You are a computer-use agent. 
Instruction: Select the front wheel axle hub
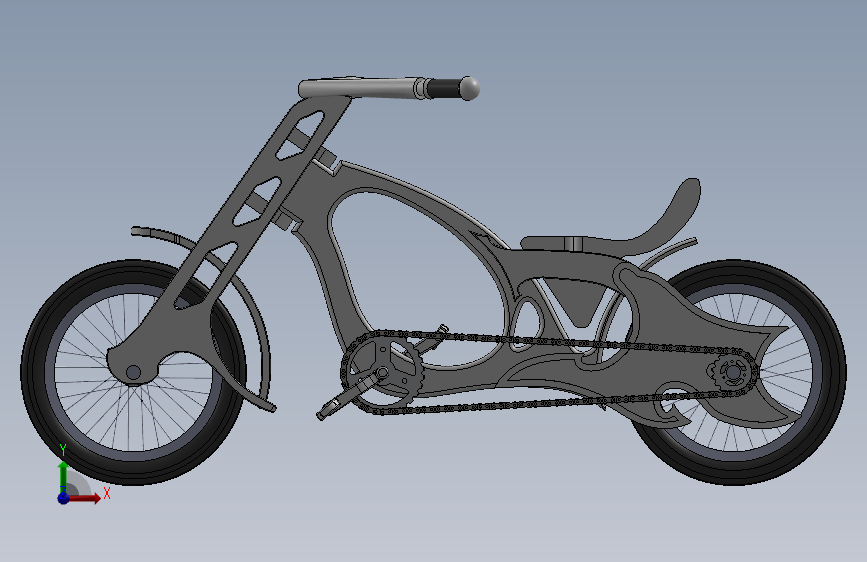pyautogui.click(x=133, y=372)
